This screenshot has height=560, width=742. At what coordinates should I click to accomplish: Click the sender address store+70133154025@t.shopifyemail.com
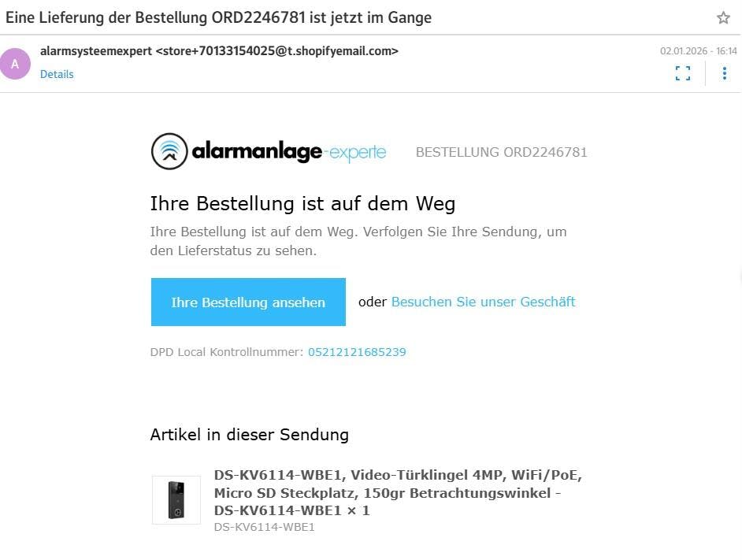point(277,51)
